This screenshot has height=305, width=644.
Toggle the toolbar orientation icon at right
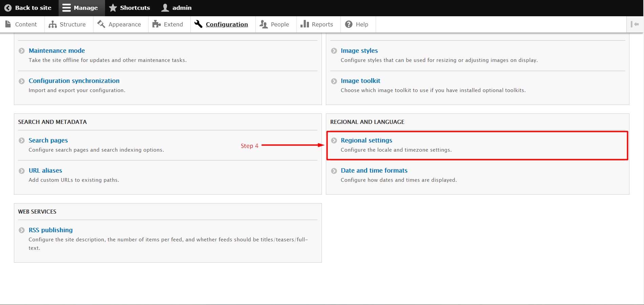point(635,24)
